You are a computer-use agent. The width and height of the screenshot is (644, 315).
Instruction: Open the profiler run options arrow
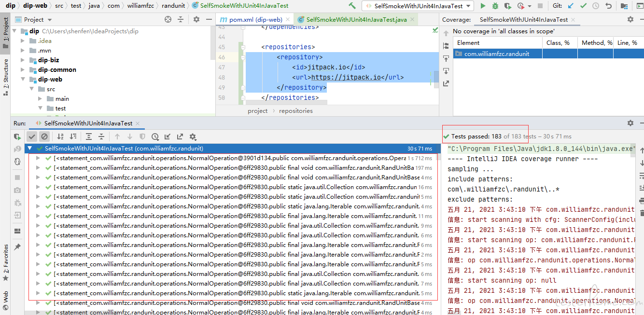530,6
